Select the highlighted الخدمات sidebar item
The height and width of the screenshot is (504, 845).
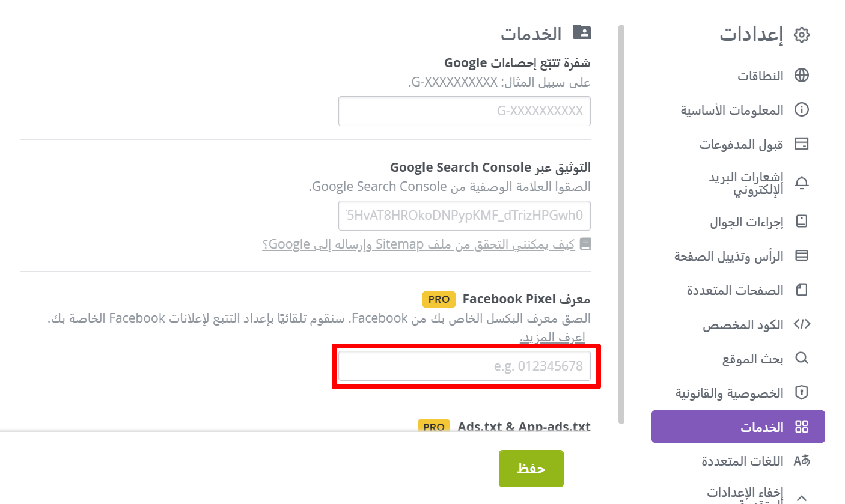pos(738,427)
